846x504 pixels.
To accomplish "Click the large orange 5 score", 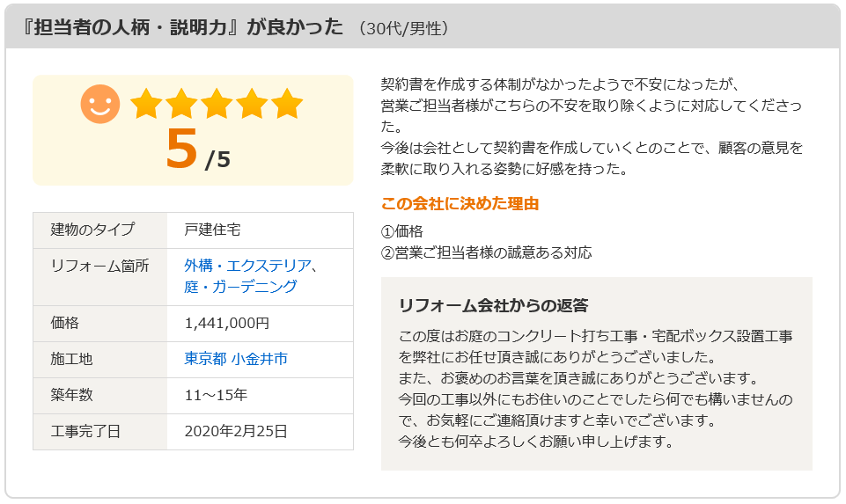I will 181,149.
